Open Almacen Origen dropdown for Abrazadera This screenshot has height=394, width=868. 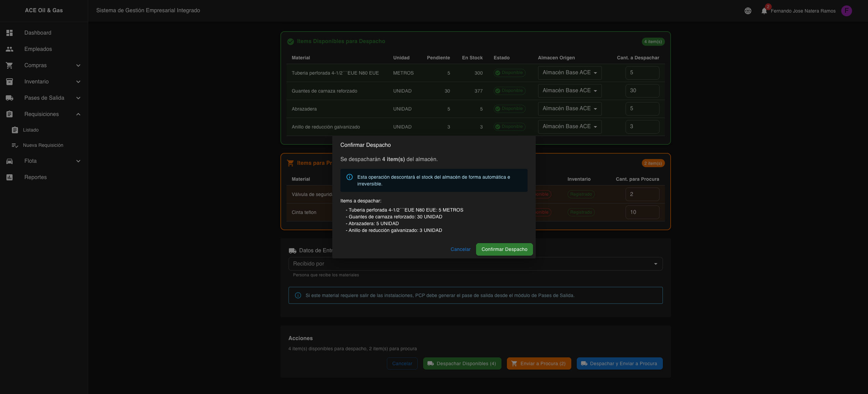[569, 109]
